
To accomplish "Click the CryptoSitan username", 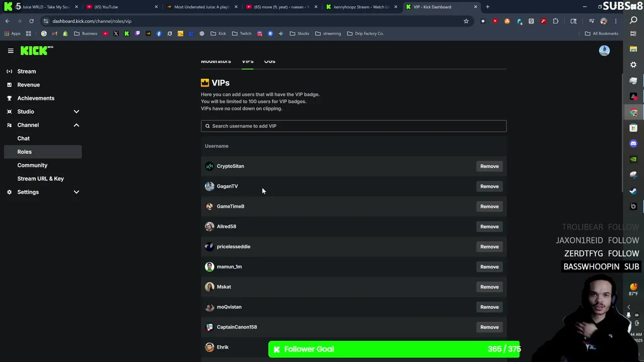I will point(230,166).
